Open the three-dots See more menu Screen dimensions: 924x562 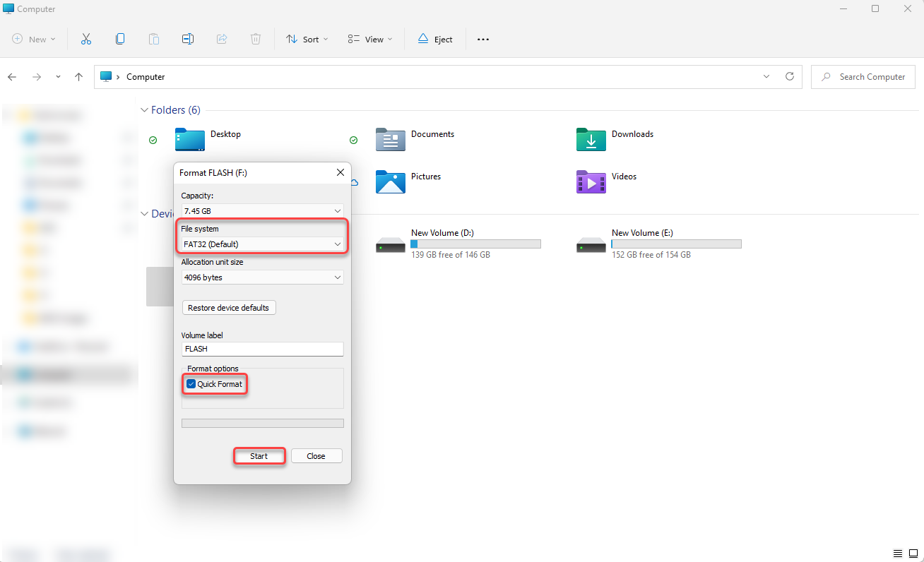pyautogui.click(x=483, y=40)
